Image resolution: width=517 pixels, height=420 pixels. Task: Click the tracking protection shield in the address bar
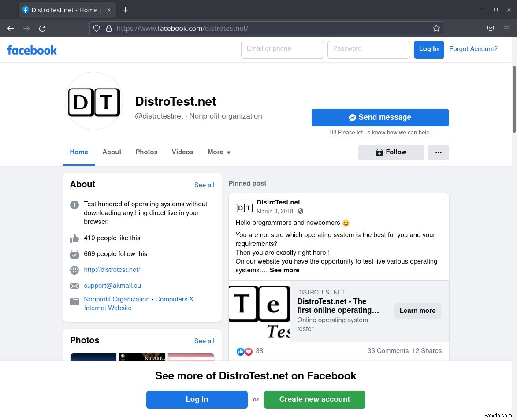[97, 28]
